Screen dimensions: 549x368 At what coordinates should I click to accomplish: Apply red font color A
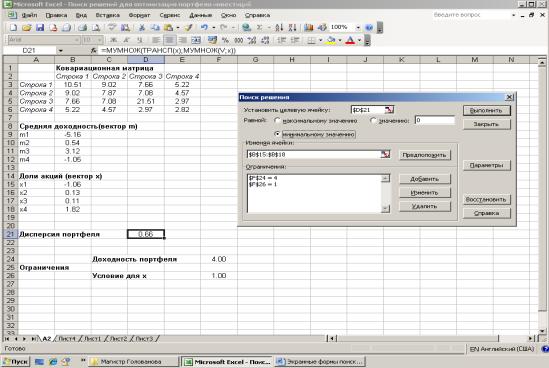350,40
